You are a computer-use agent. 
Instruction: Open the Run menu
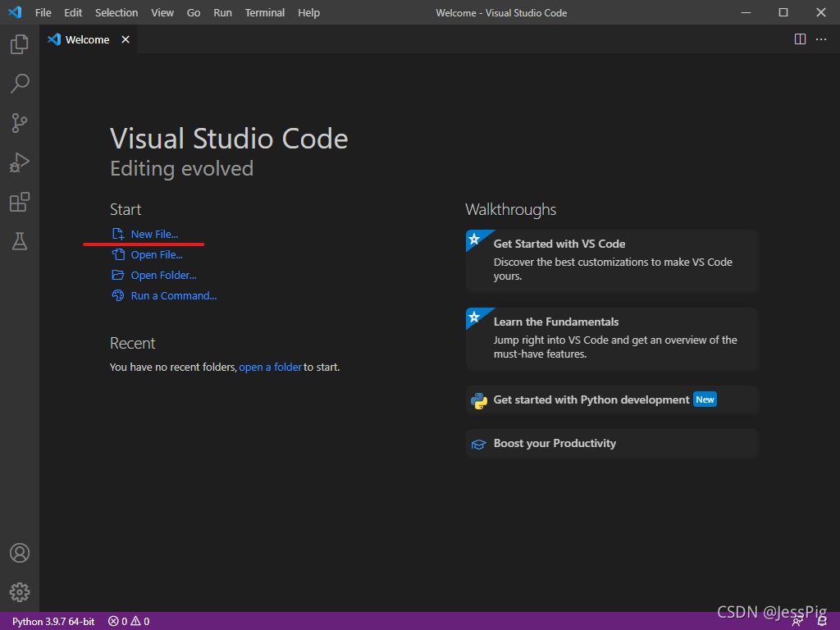pos(223,12)
